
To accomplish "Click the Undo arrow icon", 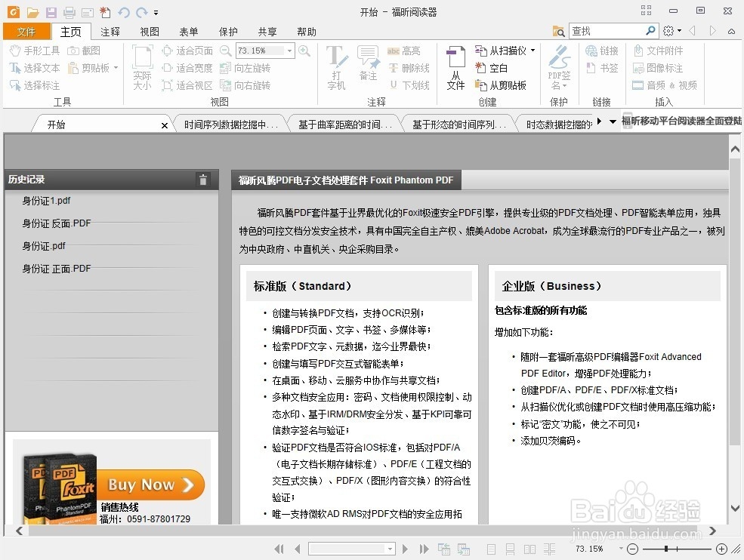I will 123,12.
